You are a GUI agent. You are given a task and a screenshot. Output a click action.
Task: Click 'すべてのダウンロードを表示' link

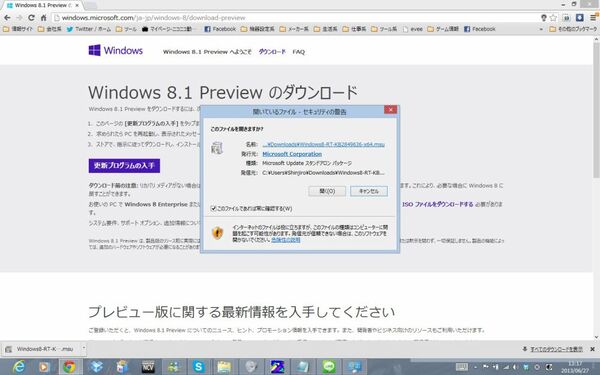coord(556,349)
